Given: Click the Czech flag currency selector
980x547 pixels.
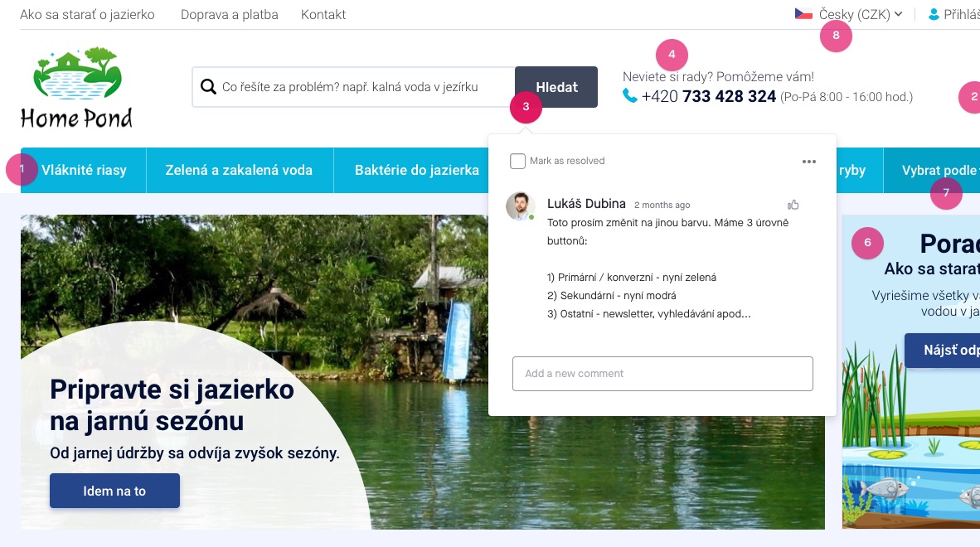Looking at the screenshot, I should click(x=803, y=14).
